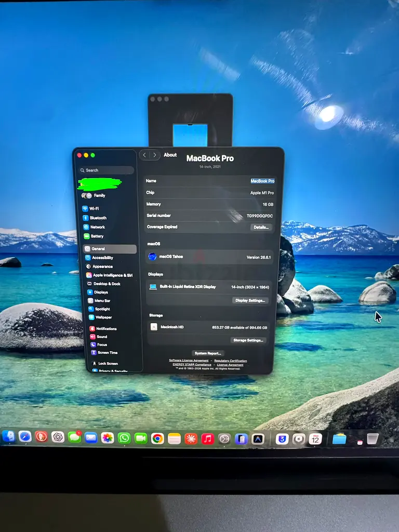Image resolution: width=399 pixels, height=532 pixels.
Task: Click the 16 GB memory value
Action: (268, 204)
